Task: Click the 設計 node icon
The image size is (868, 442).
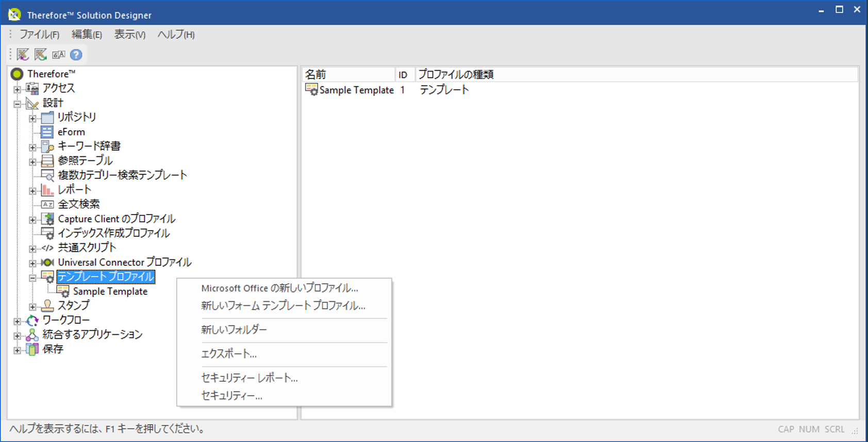Action: click(32, 103)
